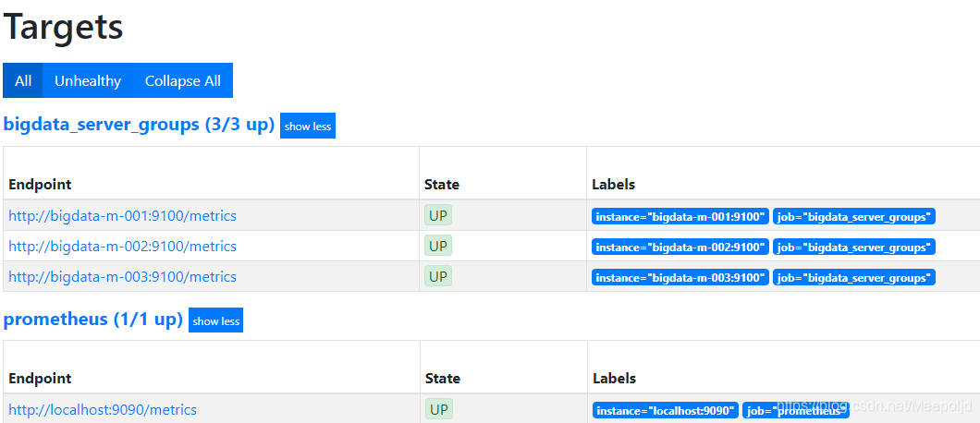
Task: Click label instance="bigdata-m-001:9100"
Action: click(x=680, y=217)
